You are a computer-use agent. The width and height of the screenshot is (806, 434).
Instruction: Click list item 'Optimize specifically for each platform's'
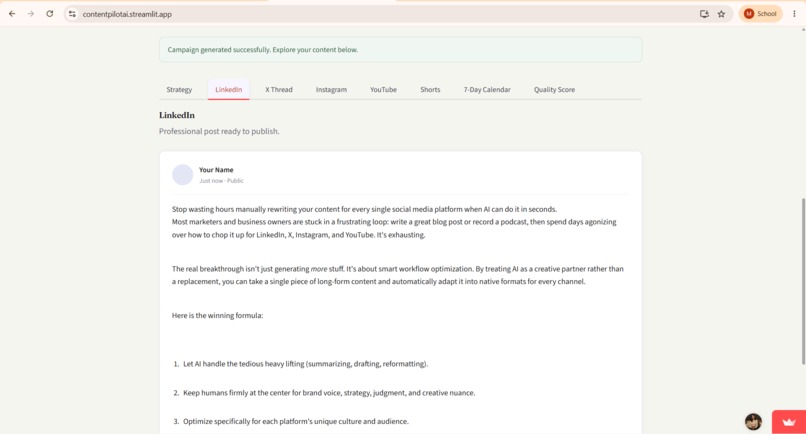click(296, 421)
